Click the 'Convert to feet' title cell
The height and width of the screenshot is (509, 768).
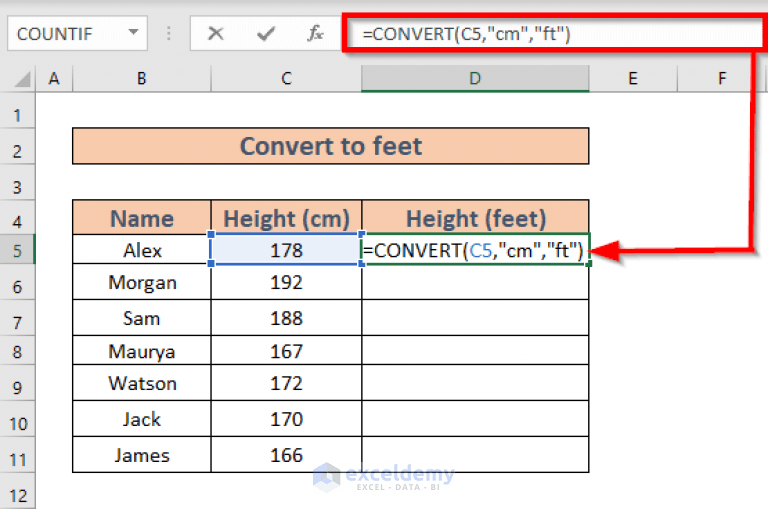(331, 146)
